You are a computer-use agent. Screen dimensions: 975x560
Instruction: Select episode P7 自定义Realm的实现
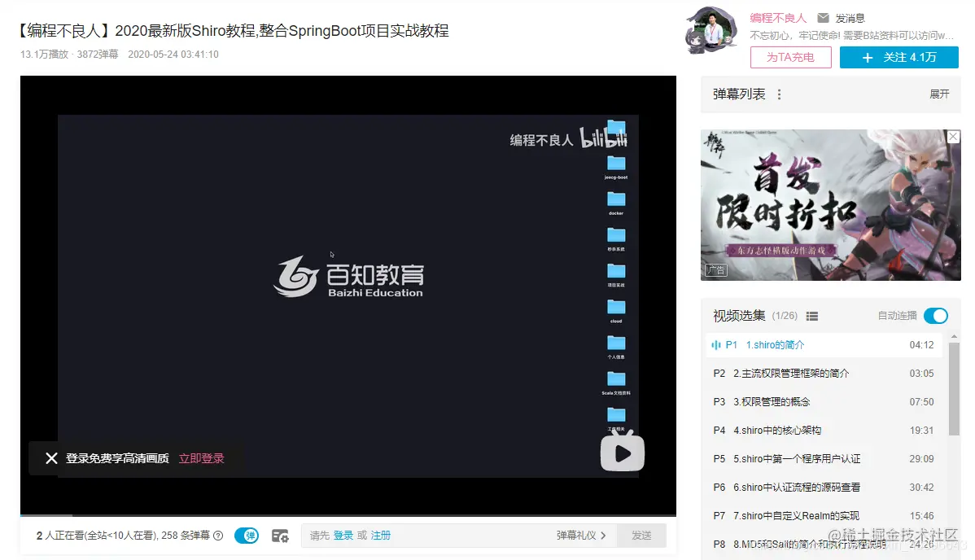pyautogui.click(x=824, y=516)
